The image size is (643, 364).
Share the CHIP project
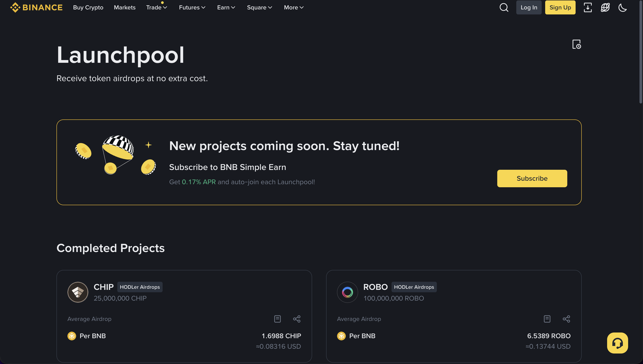(x=297, y=319)
